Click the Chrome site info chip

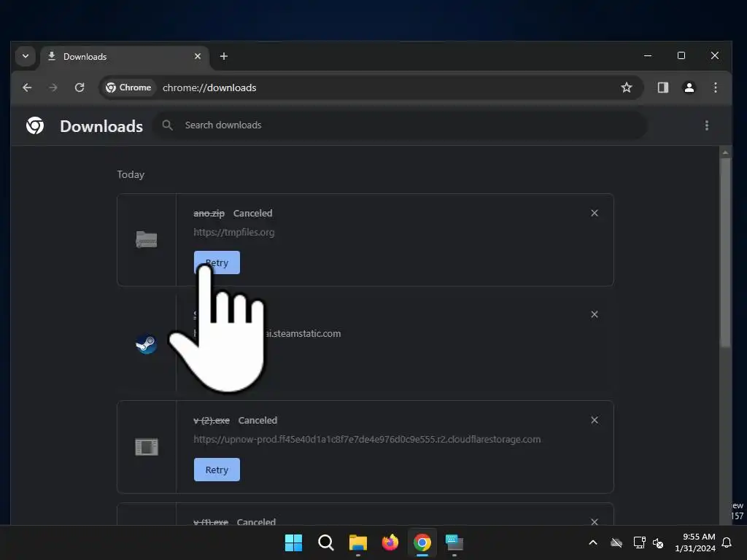coord(128,87)
